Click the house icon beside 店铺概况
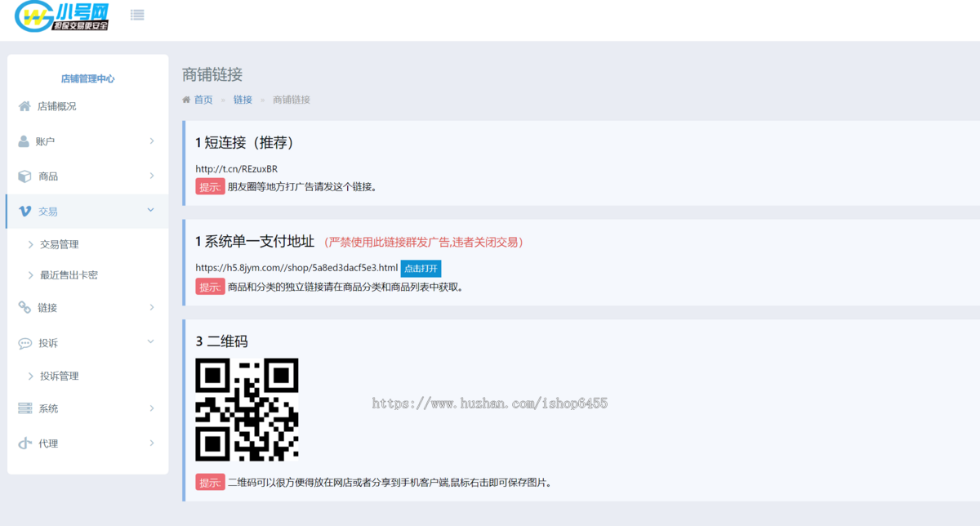 [x=24, y=106]
